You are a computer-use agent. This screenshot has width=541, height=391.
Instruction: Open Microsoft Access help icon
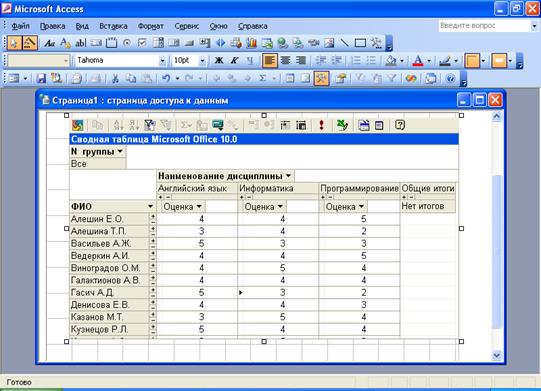tap(450, 79)
